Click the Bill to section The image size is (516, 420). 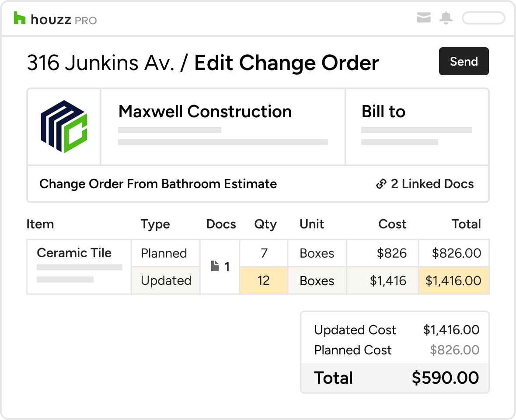coord(384,112)
